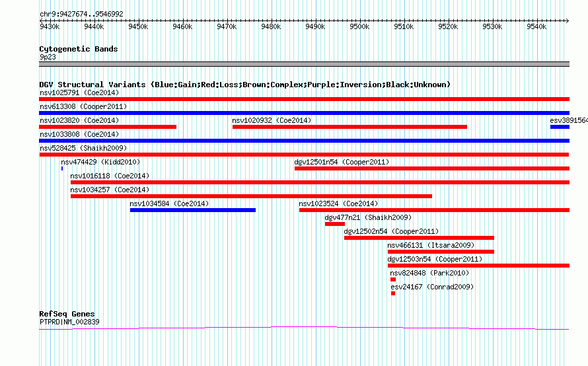Click the 9510k ruler tick label
This screenshot has height=366, width=588.
point(404,26)
